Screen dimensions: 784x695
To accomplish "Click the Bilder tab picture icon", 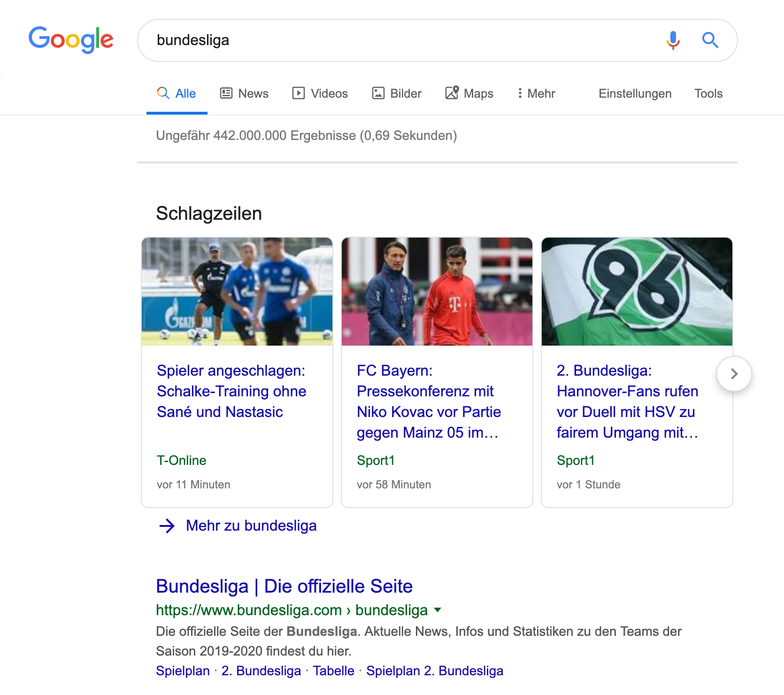I will 378,93.
